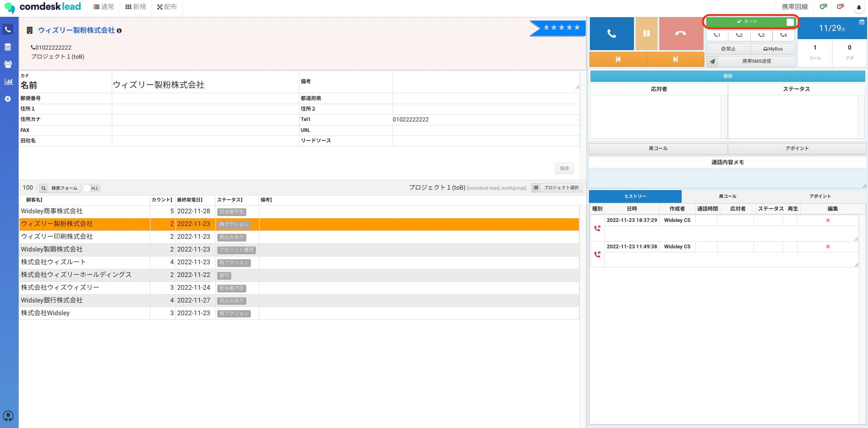Hang up with the red phone button
The width and height of the screenshot is (868, 428).
[681, 34]
